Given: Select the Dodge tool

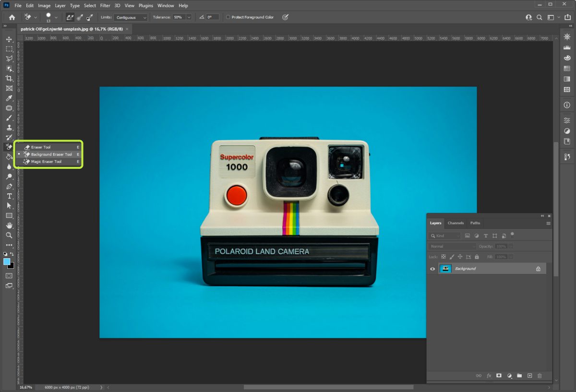Looking at the screenshot, I should tap(9, 177).
